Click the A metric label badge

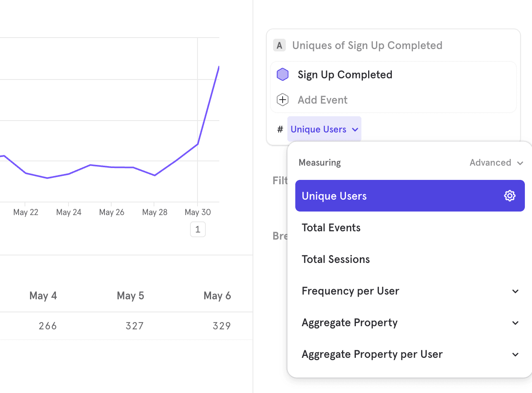pyautogui.click(x=279, y=45)
